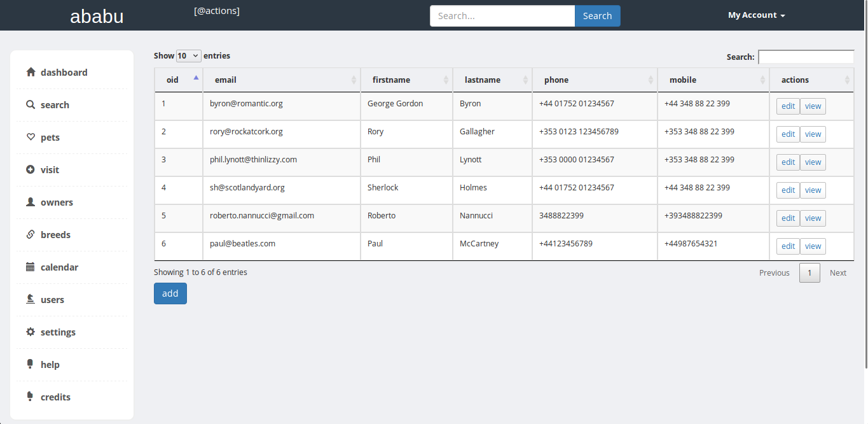
Task: Focus the table Search filter box
Action: pos(806,57)
